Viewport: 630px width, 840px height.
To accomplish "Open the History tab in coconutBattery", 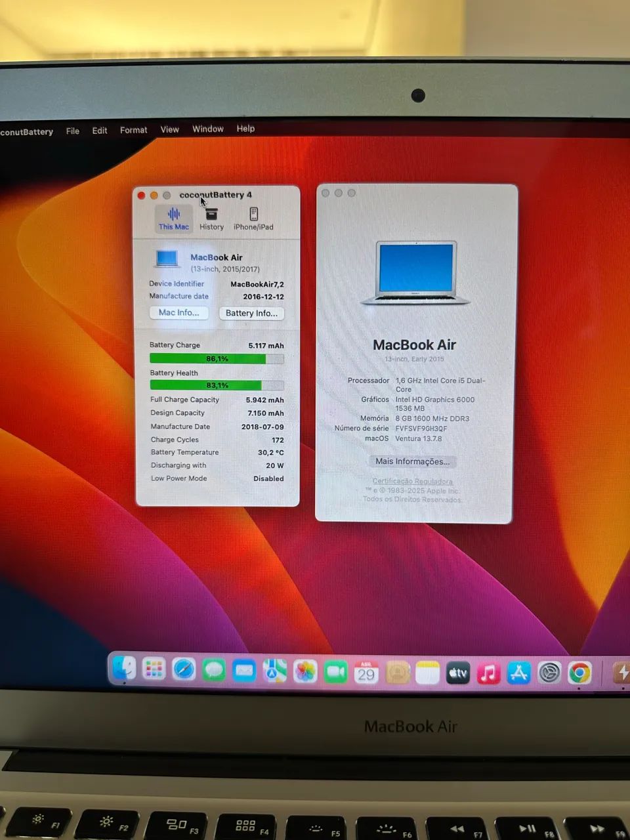I will [211, 219].
